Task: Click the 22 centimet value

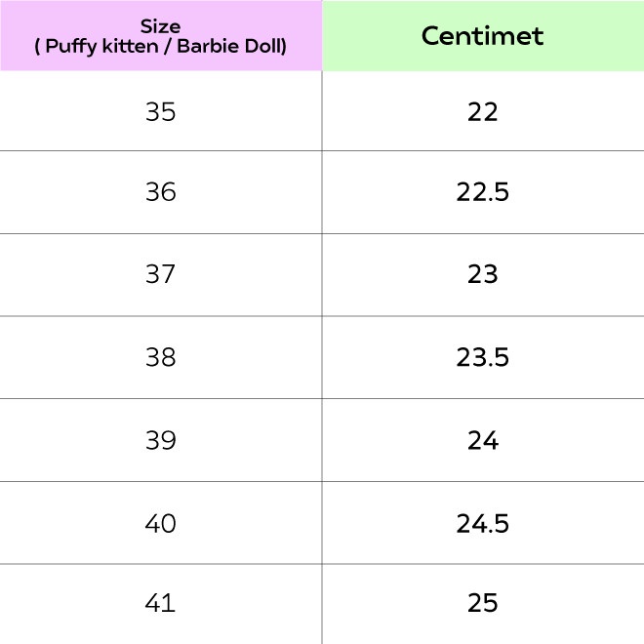Action: [x=482, y=111]
